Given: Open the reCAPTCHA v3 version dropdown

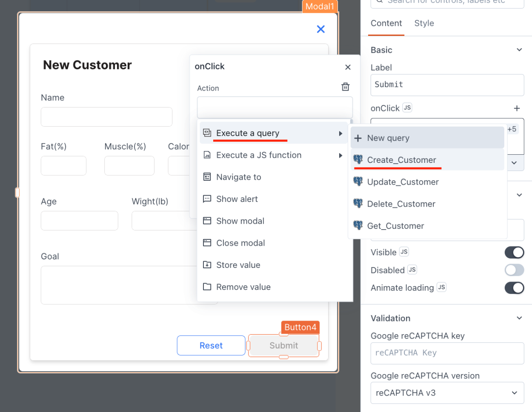Looking at the screenshot, I should [x=447, y=393].
